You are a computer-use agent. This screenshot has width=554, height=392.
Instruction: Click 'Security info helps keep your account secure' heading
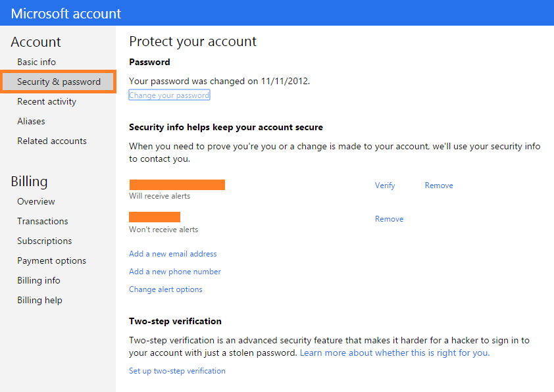tap(226, 127)
